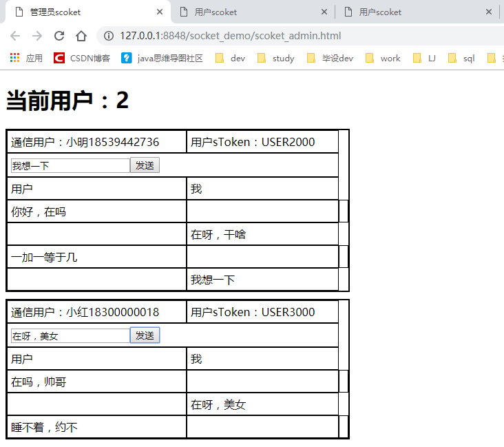Click the 通信用户：小明18539442736 cell
The height and width of the screenshot is (447, 504).
coord(97,142)
